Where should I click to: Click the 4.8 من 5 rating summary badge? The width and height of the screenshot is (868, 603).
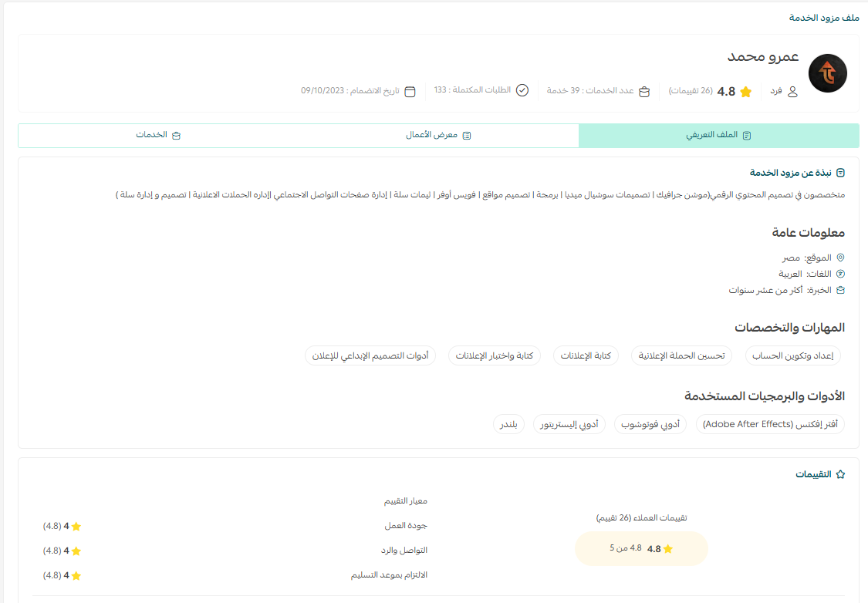pyautogui.click(x=641, y=548)
